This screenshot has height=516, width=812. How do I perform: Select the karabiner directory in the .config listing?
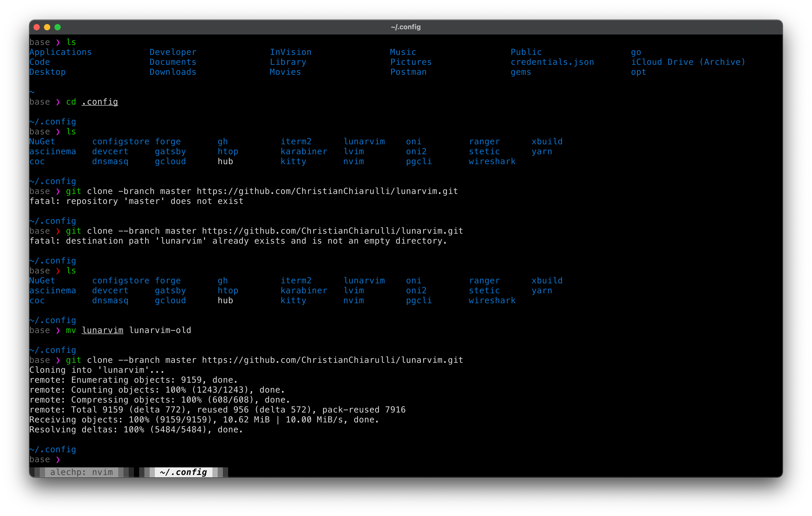click(304, 151)
